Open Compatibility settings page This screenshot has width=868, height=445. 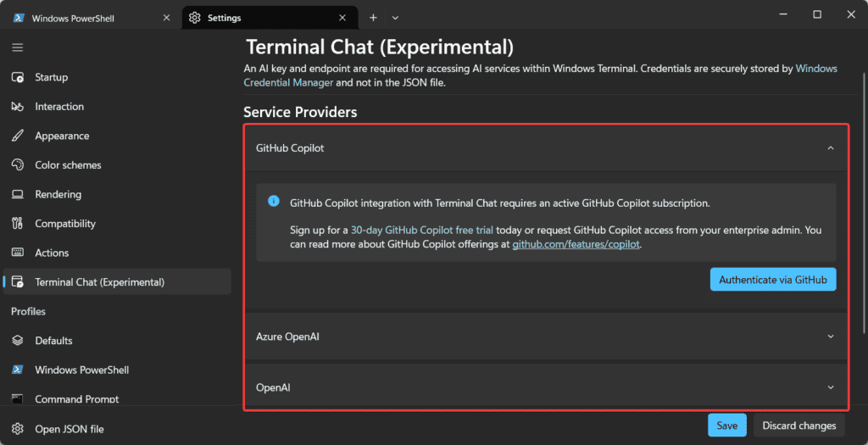pyautogui.click(x=117, y=224)
